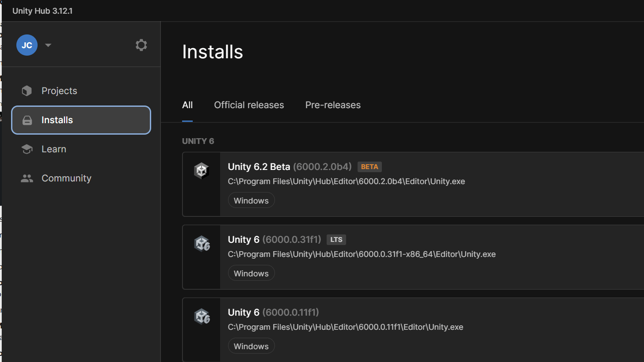Click the Learn graduation cap icon
The height and width of the screenshot is (362, 644).
click(x=27, y=149)
